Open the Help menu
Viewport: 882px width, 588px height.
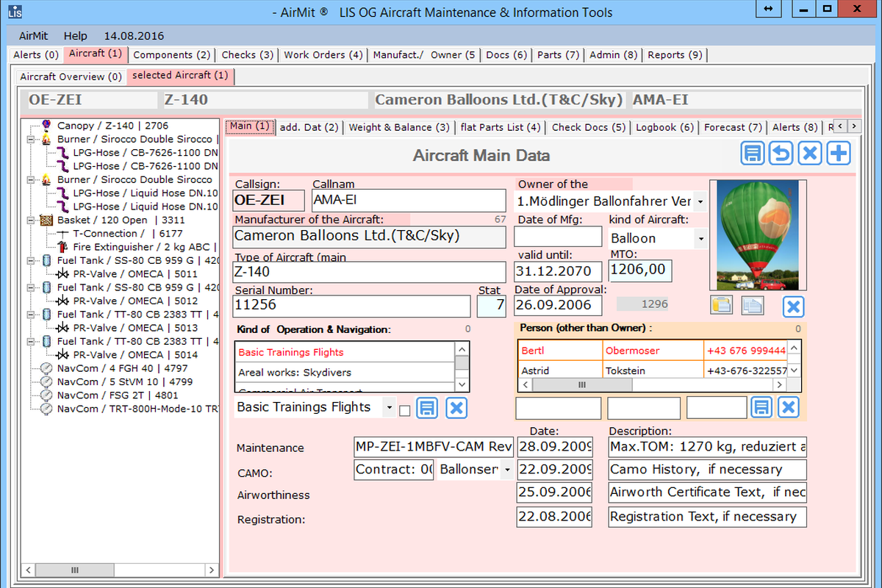tap(75, 36)
